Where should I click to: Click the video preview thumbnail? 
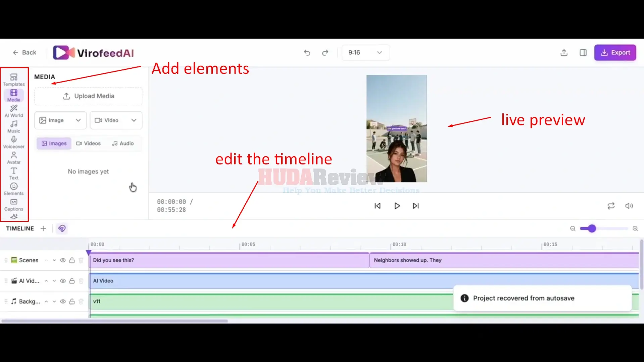tap(397, 128)
